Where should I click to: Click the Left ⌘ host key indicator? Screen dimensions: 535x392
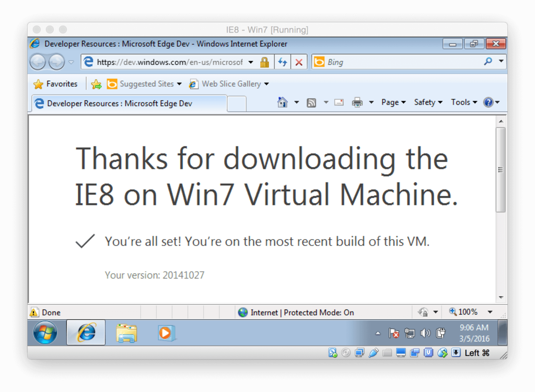pyautogui.click(x=477, y=353)
